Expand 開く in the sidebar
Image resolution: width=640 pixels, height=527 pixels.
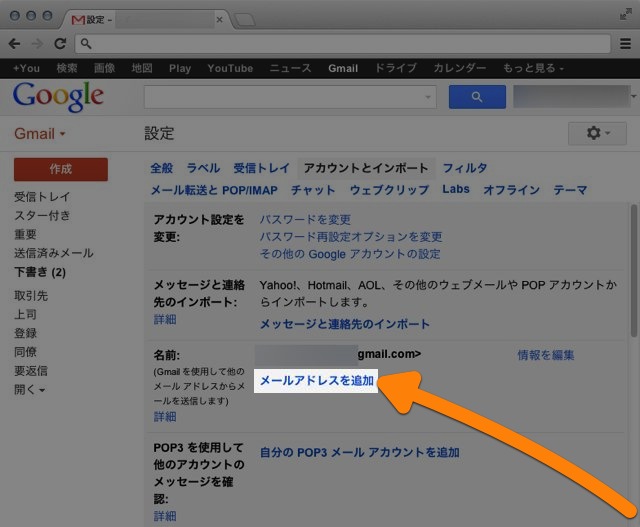[29, 389]
